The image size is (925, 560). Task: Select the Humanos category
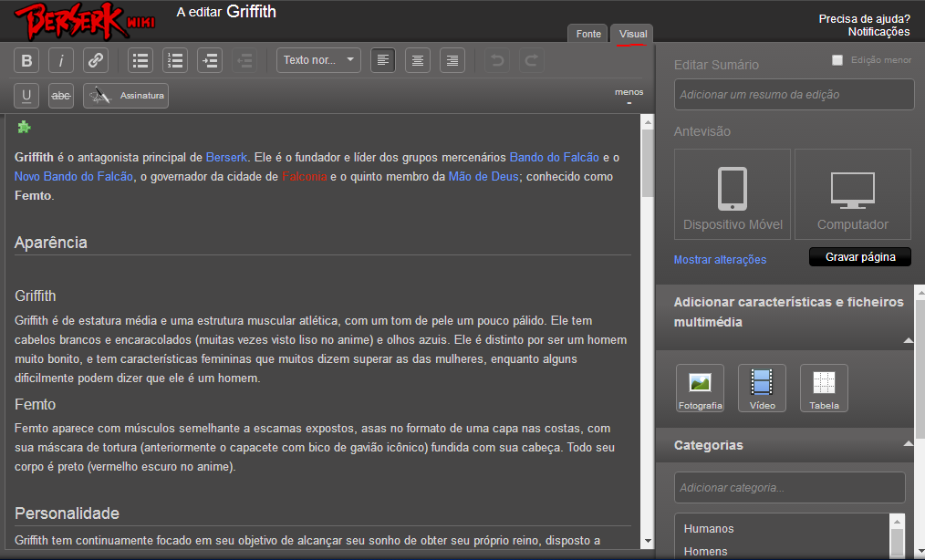tap(709, 529)
